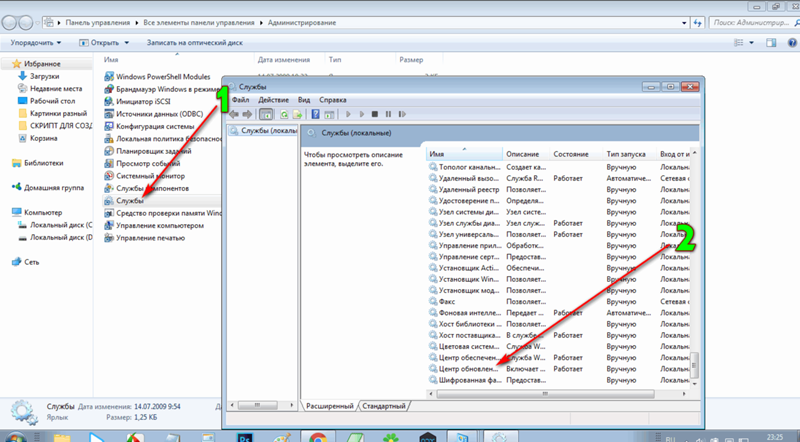Viewport: 800px width, 442px height.
Task: Open Действие menu in Services window
Action: pos(273,100)
